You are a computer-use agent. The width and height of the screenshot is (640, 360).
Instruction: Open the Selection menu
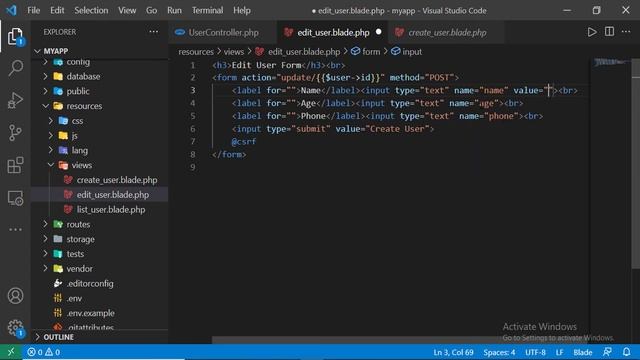pos(91,10)
